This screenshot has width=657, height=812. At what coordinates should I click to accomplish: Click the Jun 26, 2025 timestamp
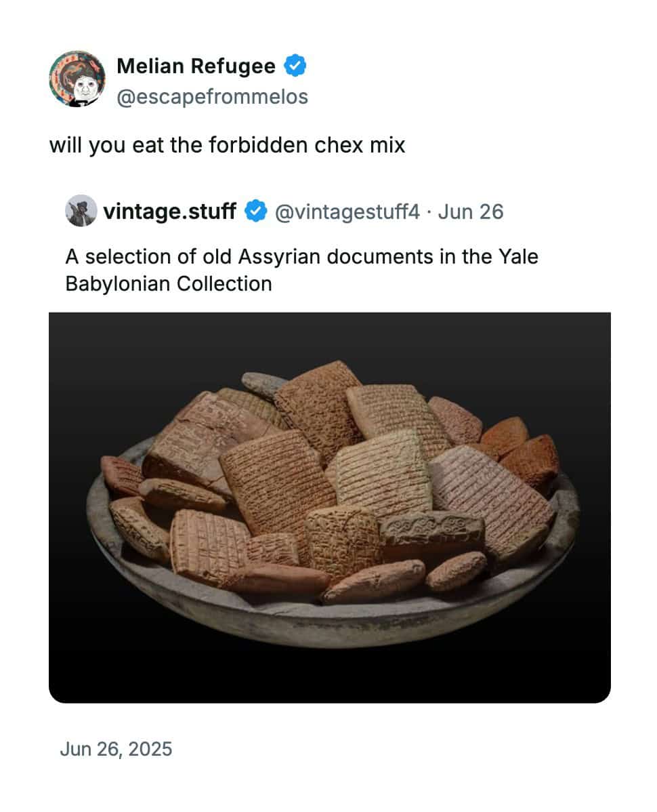coord(116,749)
